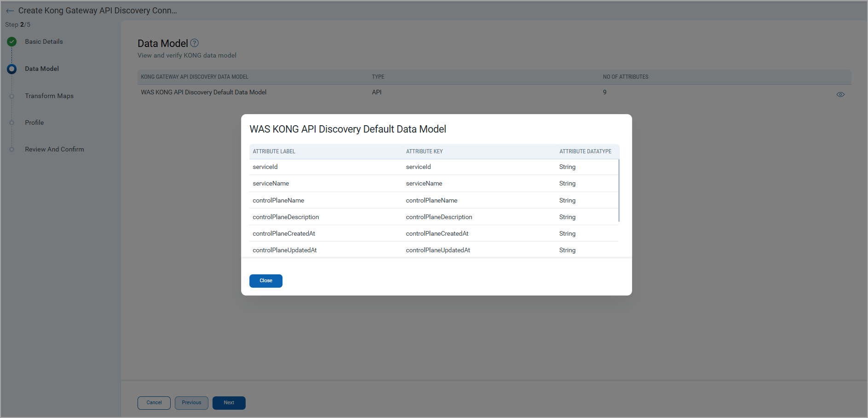
Task: Cancel the connector creation
Action: click(154, 403)
